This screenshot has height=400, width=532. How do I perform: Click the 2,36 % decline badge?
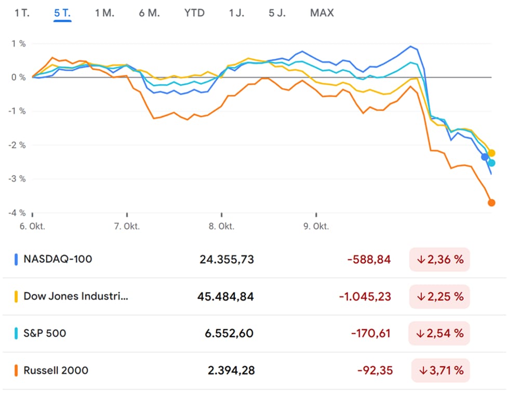[x=440, y=259]
